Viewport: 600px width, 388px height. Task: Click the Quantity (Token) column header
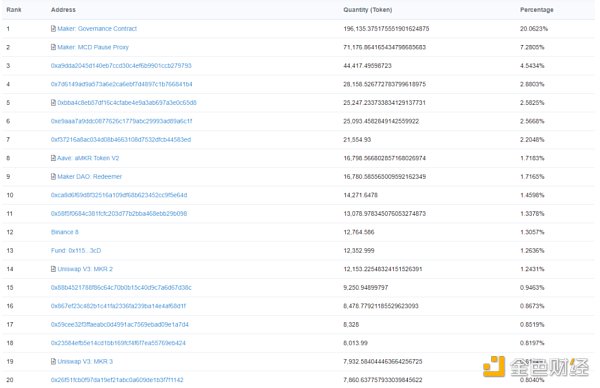(368, 10)
